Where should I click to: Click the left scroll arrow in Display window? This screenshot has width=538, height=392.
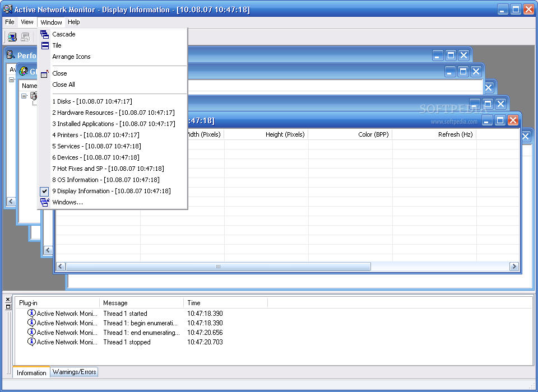(61, 267)
